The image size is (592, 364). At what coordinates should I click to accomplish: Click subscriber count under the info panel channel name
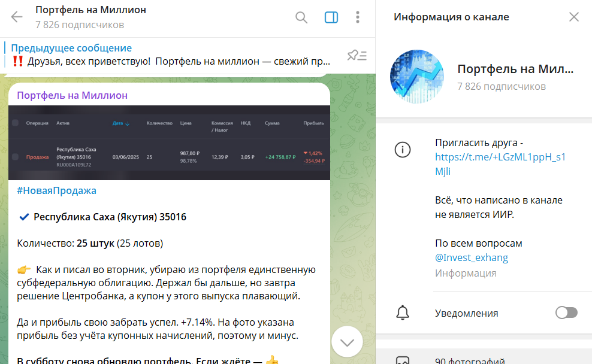[x=502, y=86]
